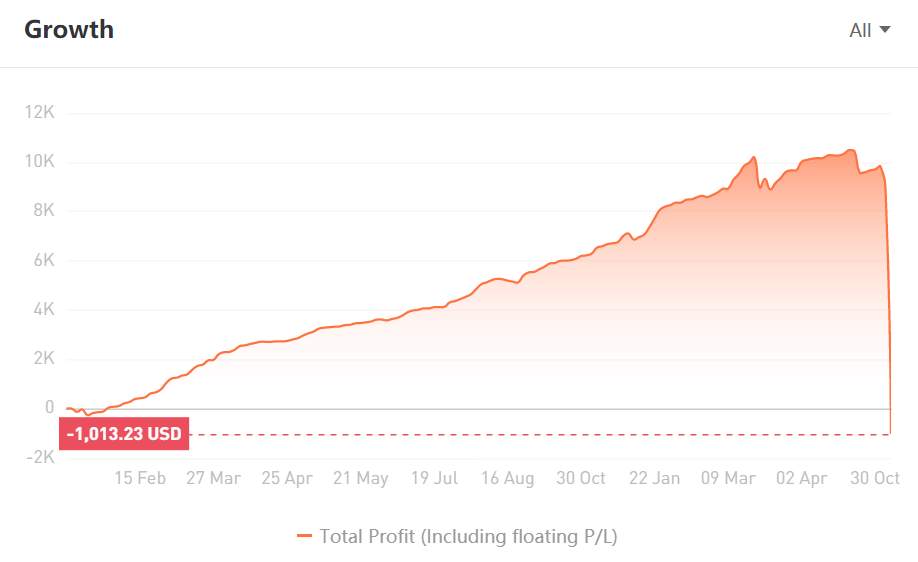Screen dimensions: 918x562
Task: Select the 27 Mar date label
Action: [213, 478]
